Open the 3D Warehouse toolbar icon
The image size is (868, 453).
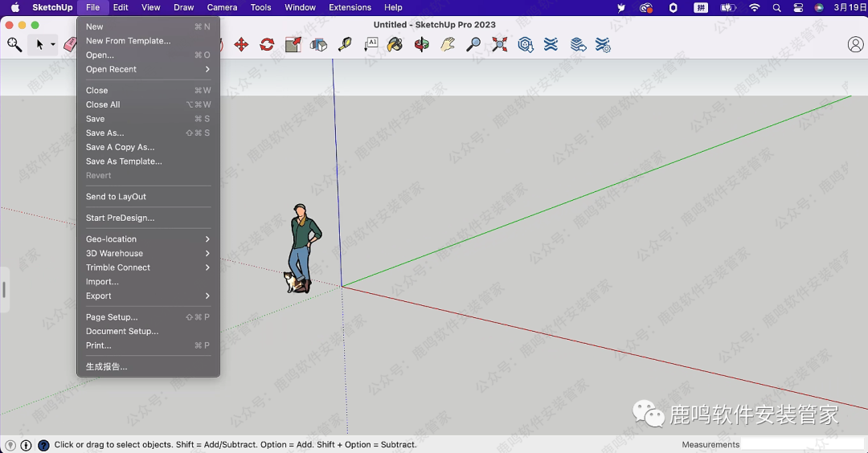(526, 45)
